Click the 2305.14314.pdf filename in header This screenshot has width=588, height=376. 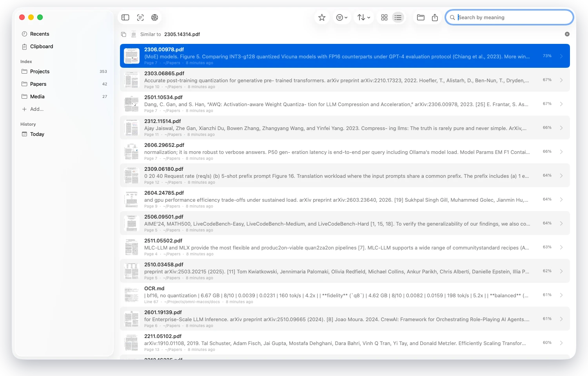tap(182, 34)
